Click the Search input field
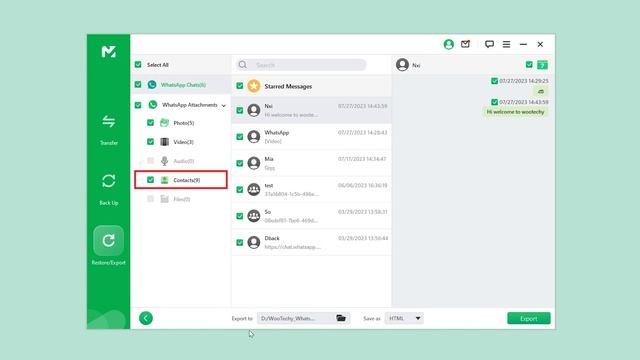Image resolution: width=640 pixels, height=360 pixels. click(301, 65)
